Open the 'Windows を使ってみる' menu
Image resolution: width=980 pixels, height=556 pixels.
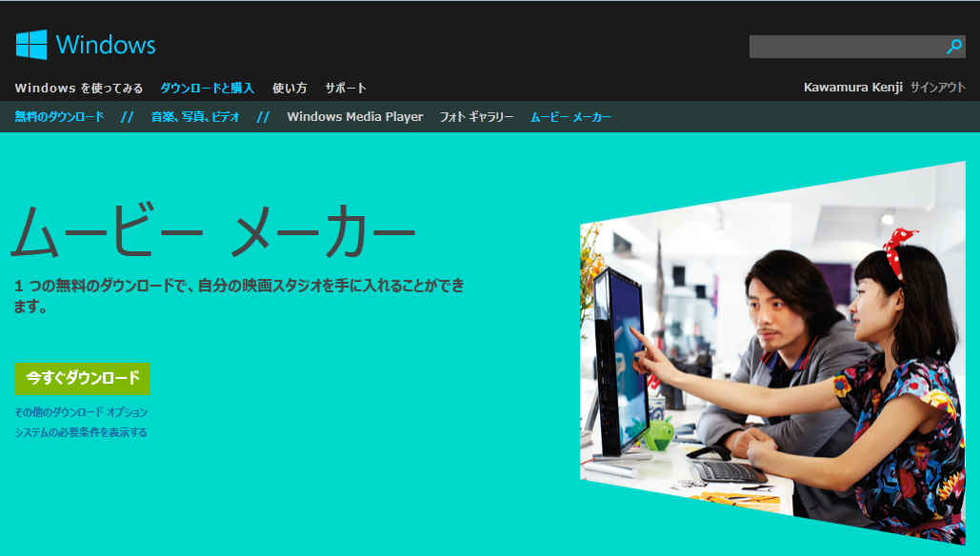[x=79, y=89]
